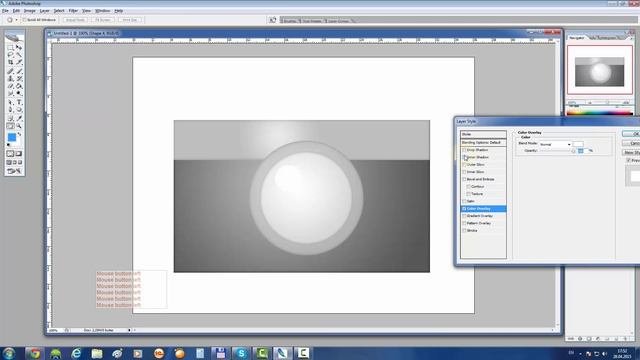Enable the Inner Glow checkbox
Viewport: 640px width, 360px height.
[464, 172]
